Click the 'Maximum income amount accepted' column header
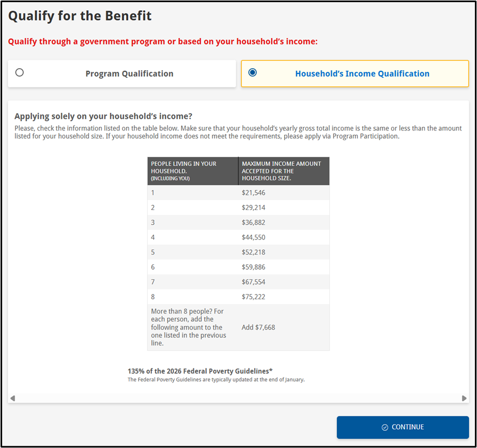Screen dimensions: 477x448 point(284,171)
